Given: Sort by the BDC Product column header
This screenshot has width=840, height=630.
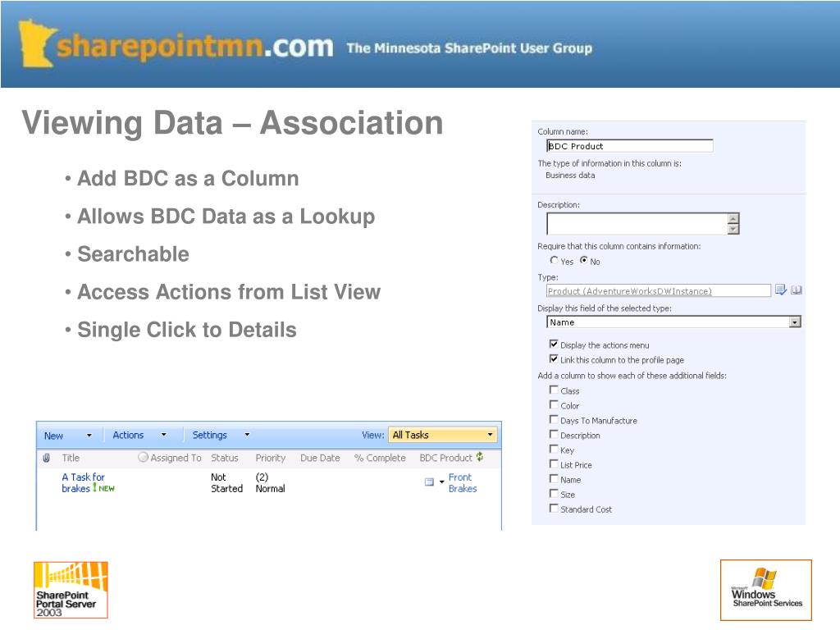Looking at the screenshot, I should coord(445,458).
